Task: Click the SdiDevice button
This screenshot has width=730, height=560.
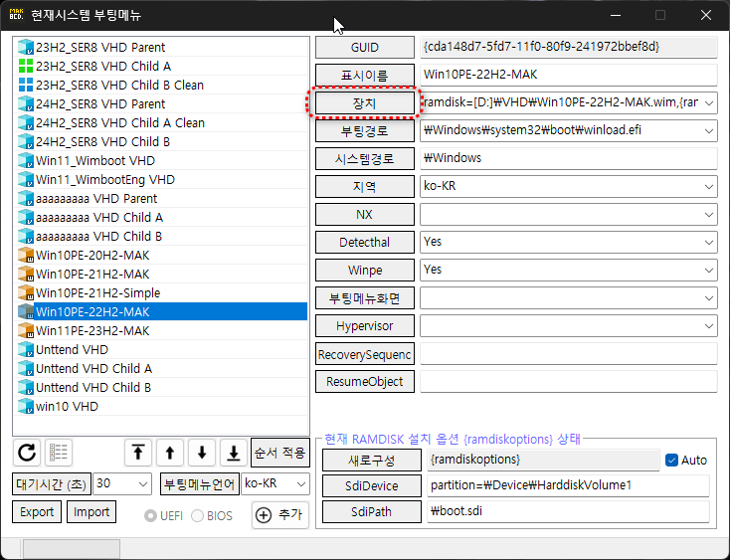Action: pos(372,486)
